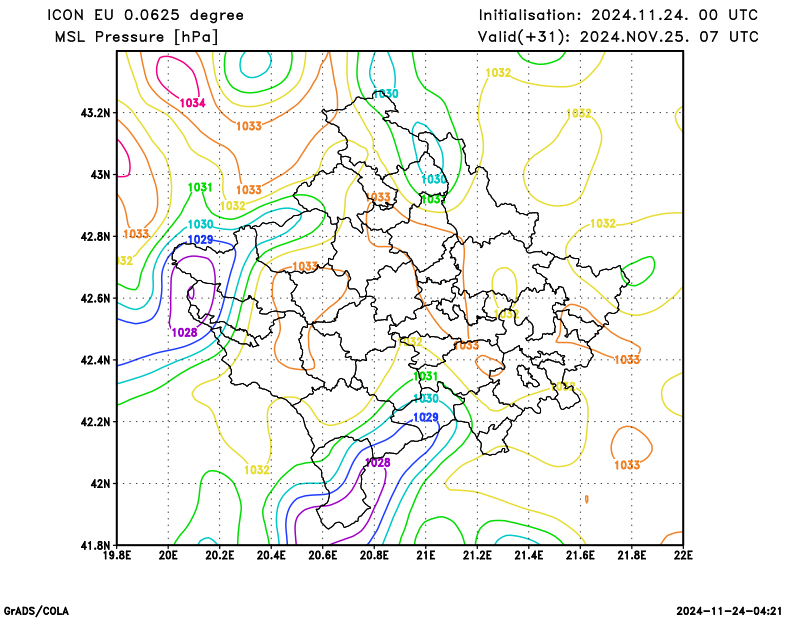Click the 21.2E longitude axis label
This screenshot has width=800, height=618.
click(x=477, y=555)
